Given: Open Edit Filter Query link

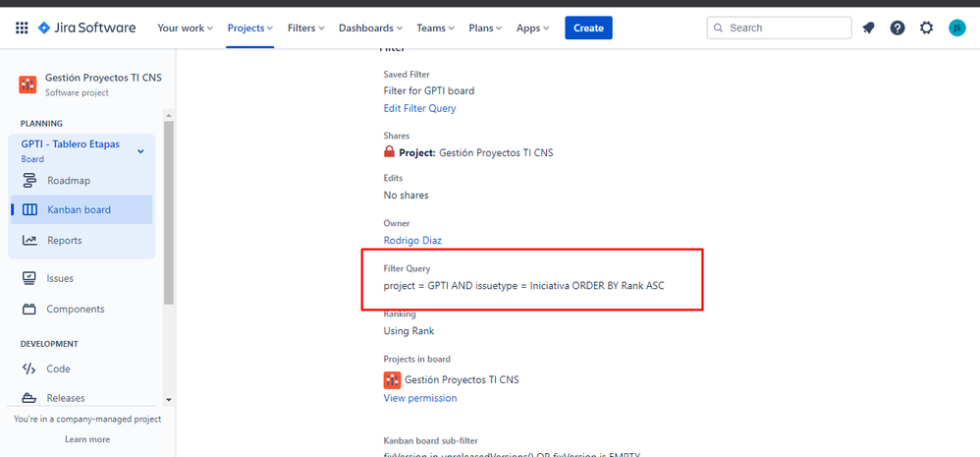Looking at the screenshot, I should coord(419,108).
